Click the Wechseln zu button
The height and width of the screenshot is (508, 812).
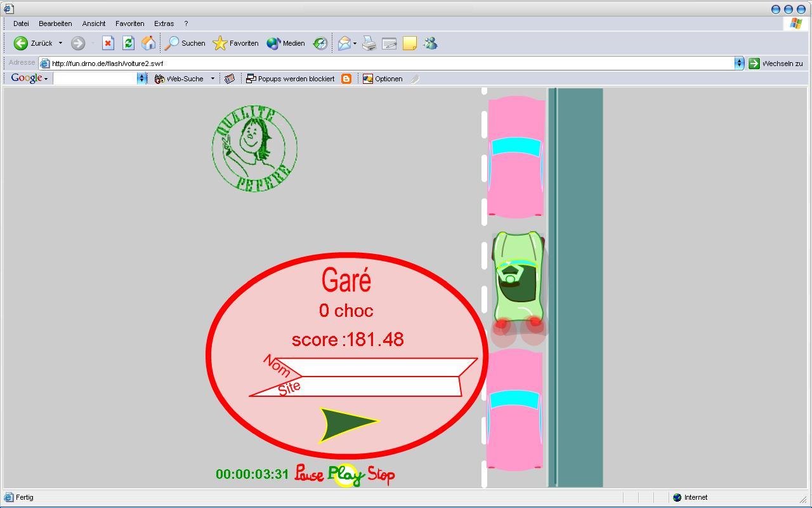pyautogui.click(x=776, y=63)
